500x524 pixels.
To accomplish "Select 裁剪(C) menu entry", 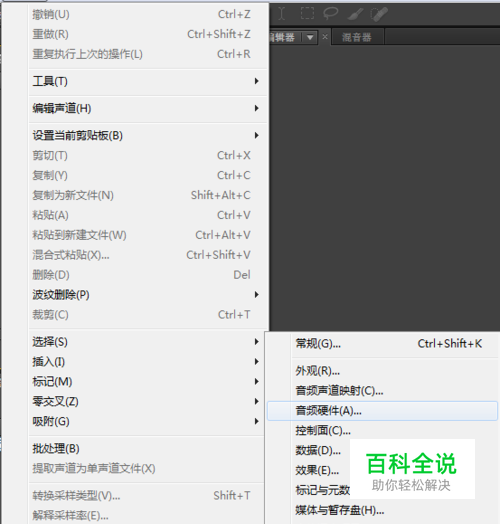I will pos(148,315).
